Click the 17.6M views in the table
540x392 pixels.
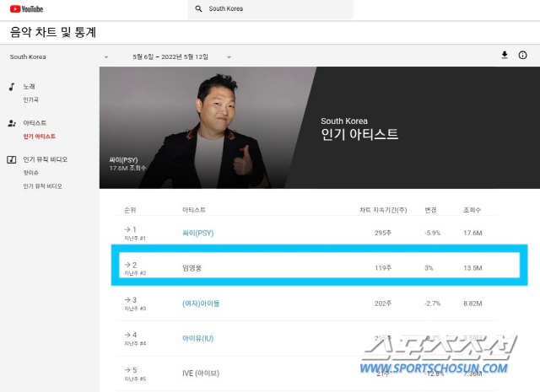[472, 233]
